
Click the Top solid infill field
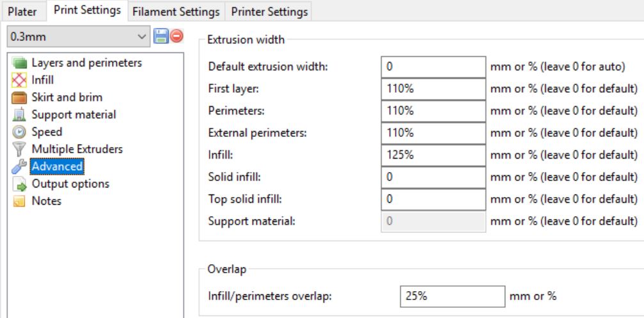tap(433, 199)
